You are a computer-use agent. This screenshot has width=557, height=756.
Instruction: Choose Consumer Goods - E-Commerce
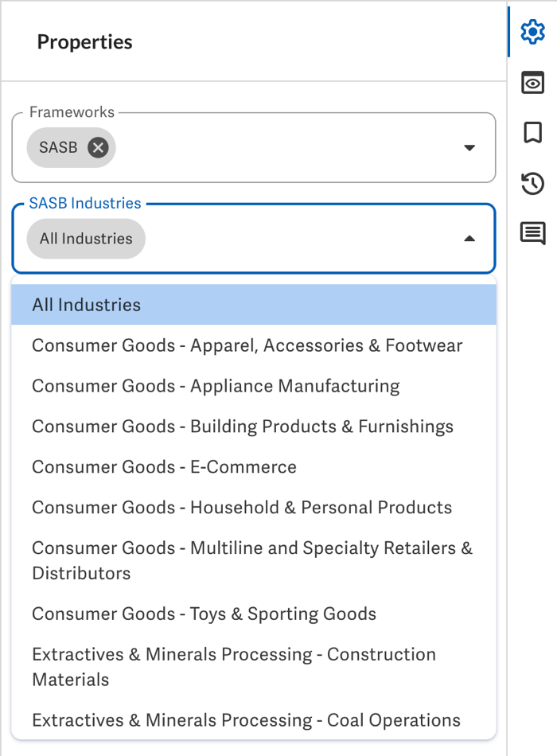click(x=254, y=466)
